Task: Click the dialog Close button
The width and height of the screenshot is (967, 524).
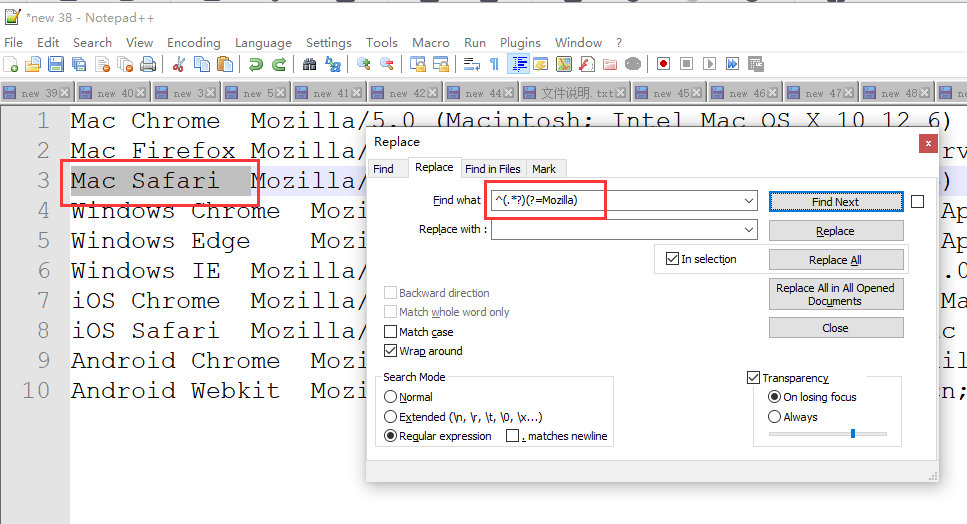Action: [836, 328]
